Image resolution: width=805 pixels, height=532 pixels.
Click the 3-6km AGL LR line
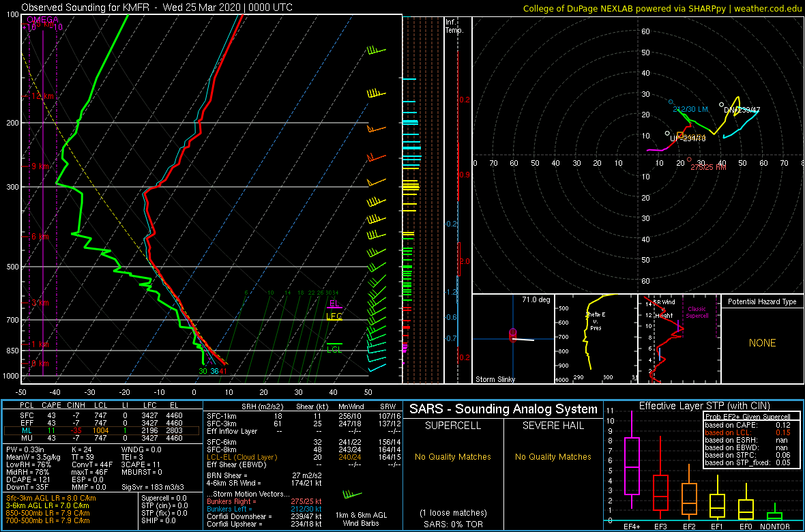pyautogui.click(x=48, y=505)
